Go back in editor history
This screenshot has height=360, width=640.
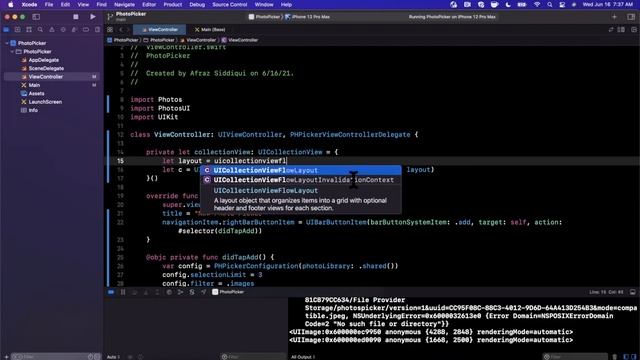click(121, 30)
